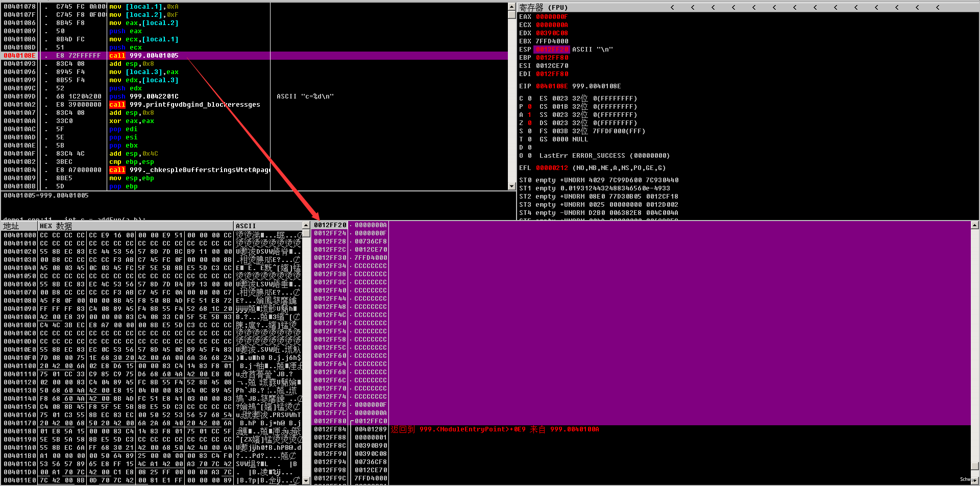980x486 pixels.
Task: Select EIP register value 0040108E
Action: click(552, 86)
